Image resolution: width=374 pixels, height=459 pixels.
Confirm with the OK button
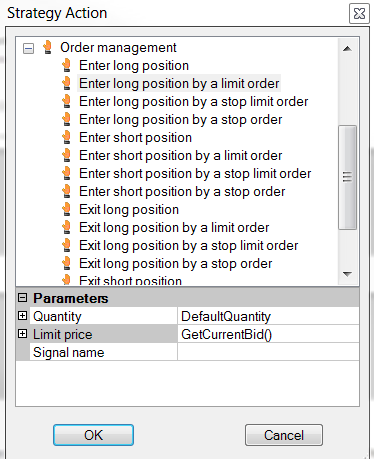tap(93, 435)
